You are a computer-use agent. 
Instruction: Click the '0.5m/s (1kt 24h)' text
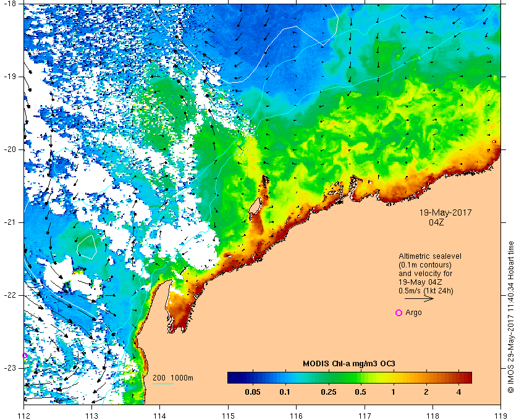point(426,291)
